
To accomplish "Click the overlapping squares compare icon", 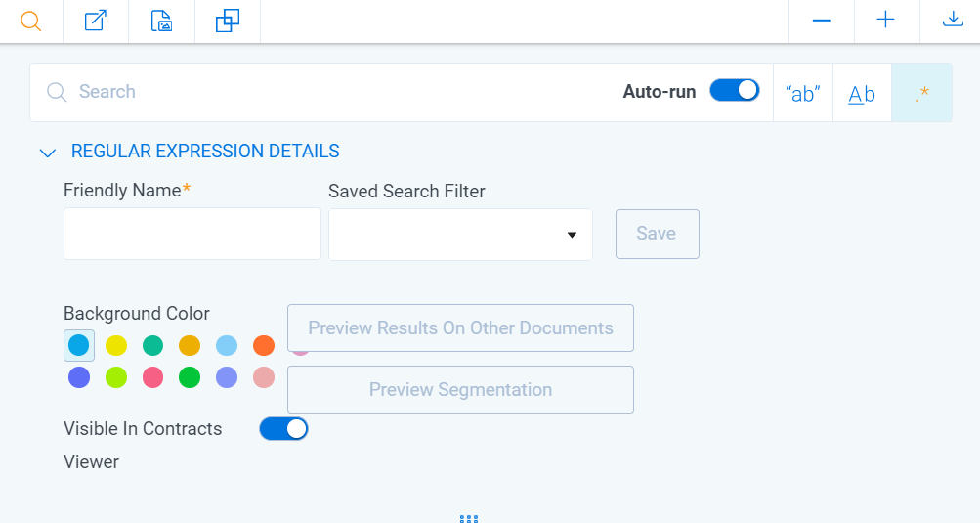I will tap(228, 21).
